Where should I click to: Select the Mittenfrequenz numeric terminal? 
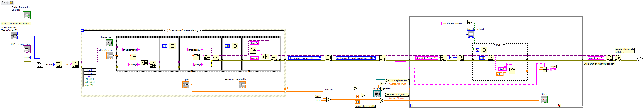click(x=110, y=55)
